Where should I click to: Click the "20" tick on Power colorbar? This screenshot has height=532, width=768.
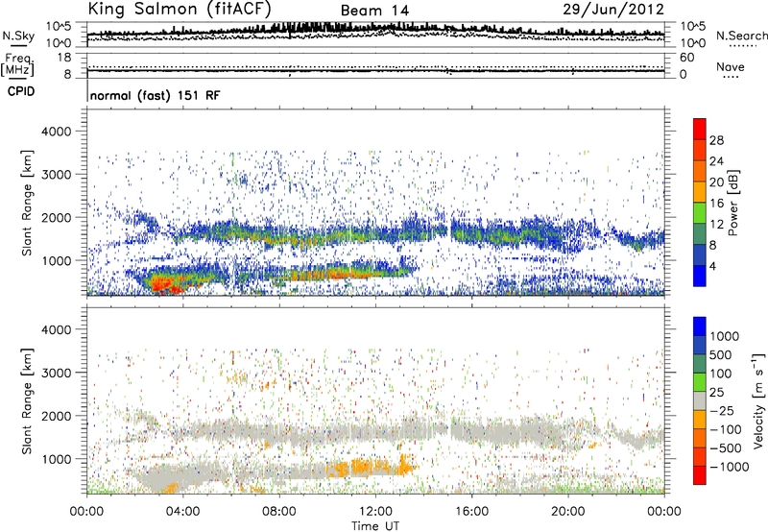(716, 182)
